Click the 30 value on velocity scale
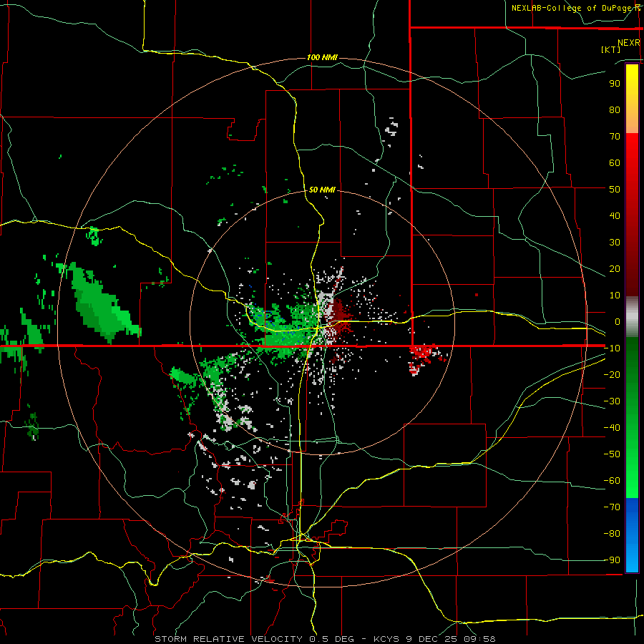644x644 pixels. tap(615, 243)
